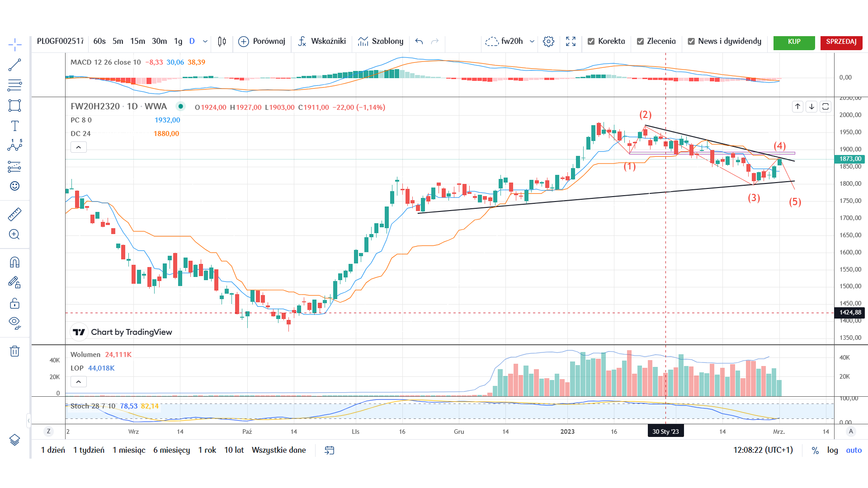Set range to 1 rok

coord(207,450)
